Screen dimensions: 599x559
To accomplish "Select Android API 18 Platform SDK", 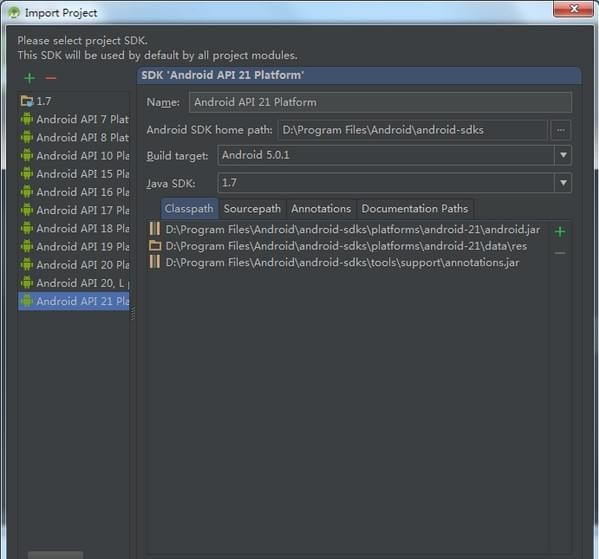I will point(74,228).
